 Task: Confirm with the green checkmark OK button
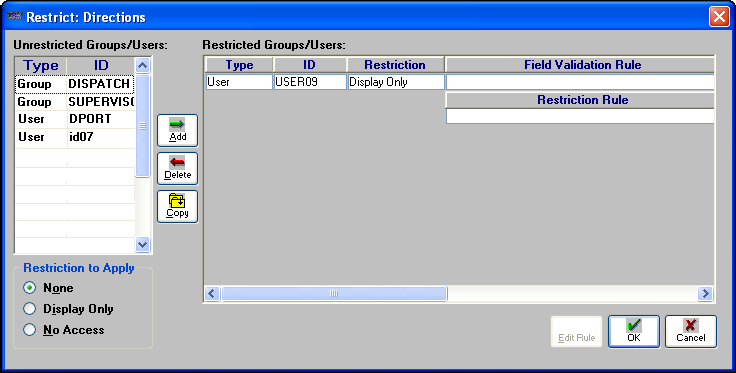634,331
